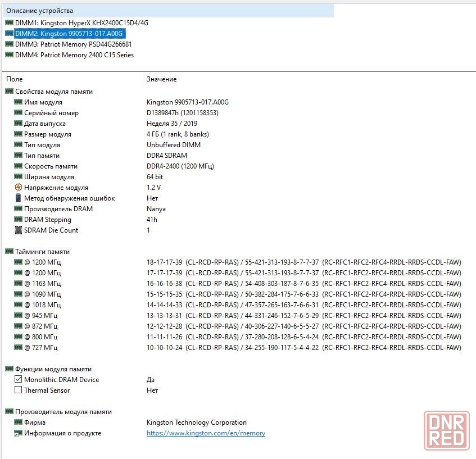Image resolution: width=476 pixels, height=459 pixels.
Task: Click the link icon beside 'Информация о продукте'
Action: pyautogui.click(x=18, y=434)
